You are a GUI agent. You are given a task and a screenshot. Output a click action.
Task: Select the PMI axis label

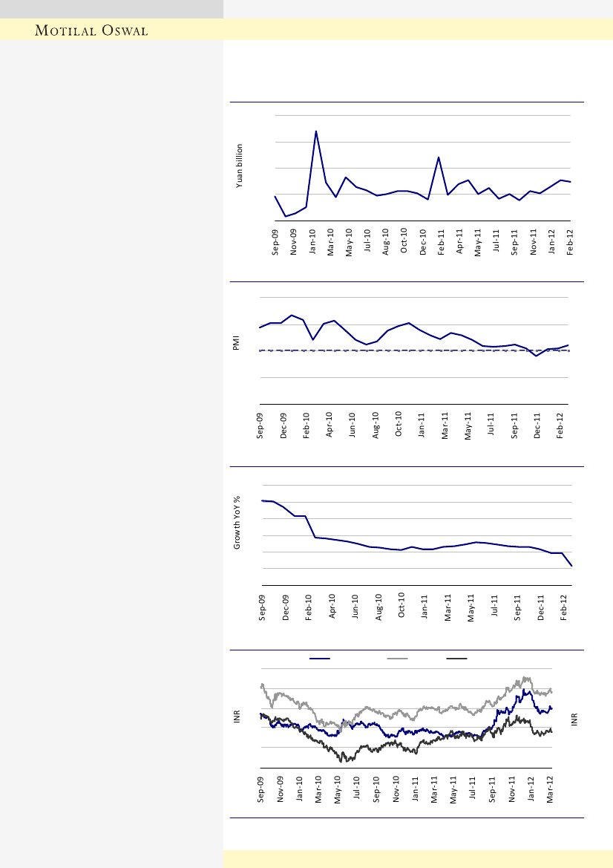tap(237, 345)
